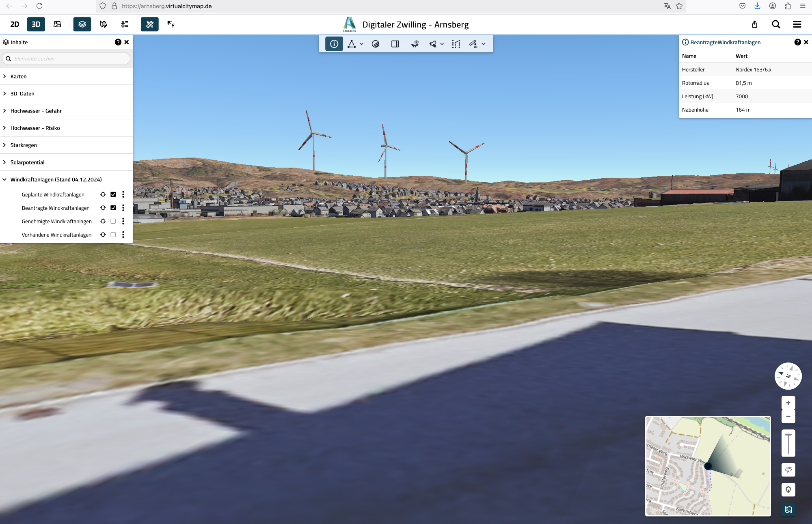Open the share link icon
812x524 pixels.
click(x=754, y=24)
